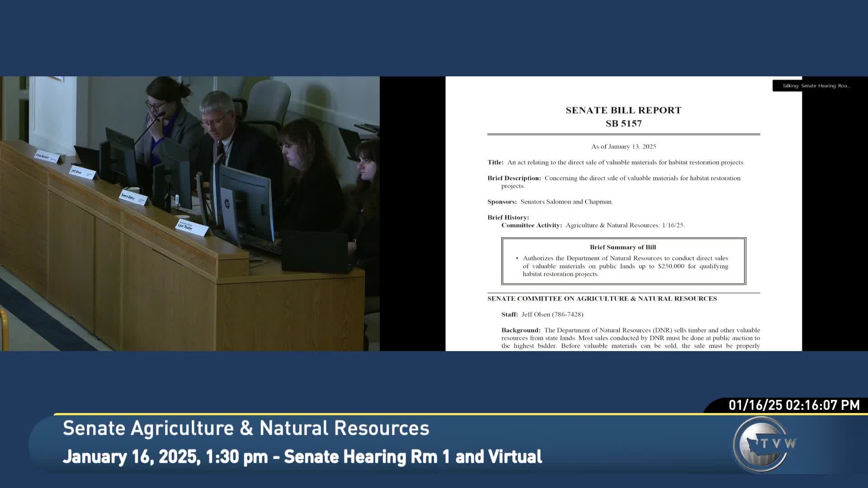The width and height of the screenshot is (868, 488).
Task: Click the HP logo on the monitor
Action: coord(227,204)
